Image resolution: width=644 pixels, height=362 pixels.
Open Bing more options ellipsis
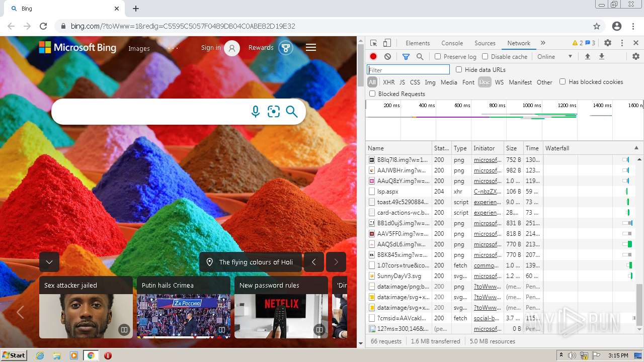(173, 48)
